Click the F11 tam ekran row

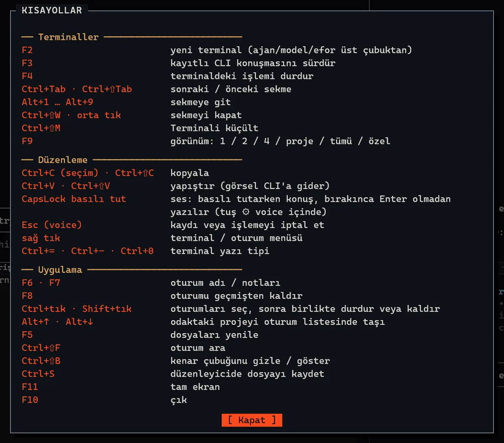click(121, 387)
